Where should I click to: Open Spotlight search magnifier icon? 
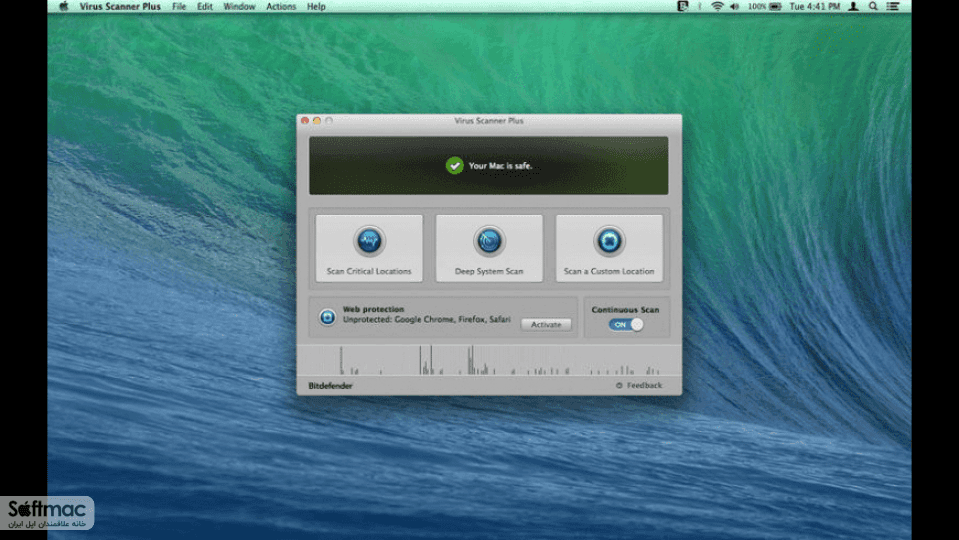[x=873, y=6]
